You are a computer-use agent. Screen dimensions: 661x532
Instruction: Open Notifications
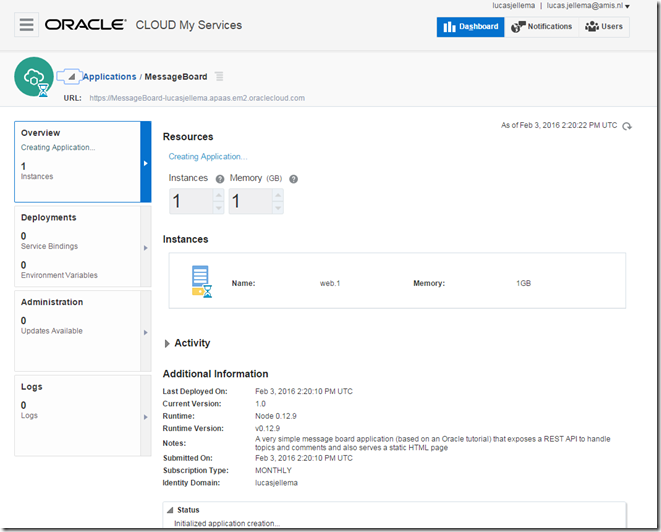(x=542, y=27)
